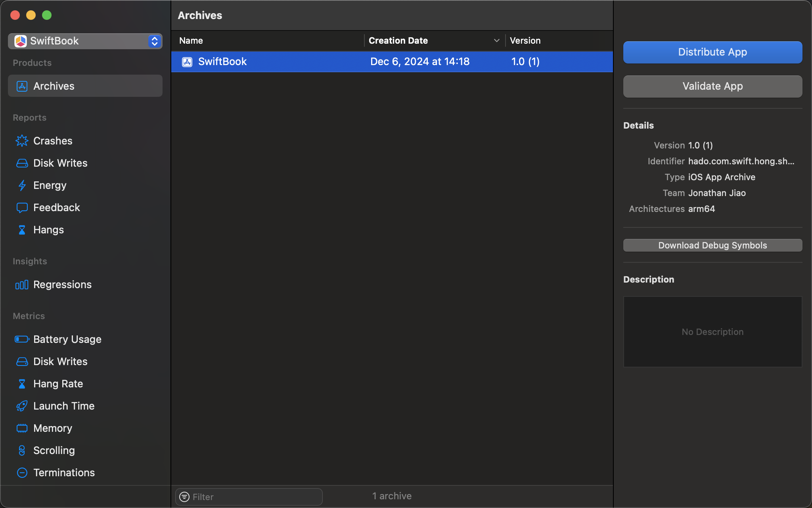The image size is (812, 508).
Task: Click the Feedback speech bubble icon
Action: coord(22,208)
